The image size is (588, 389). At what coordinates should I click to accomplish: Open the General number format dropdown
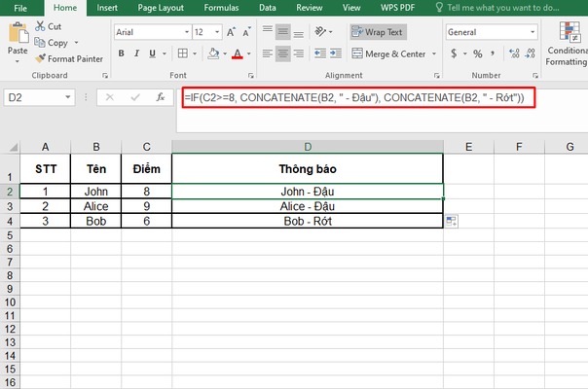533,32
